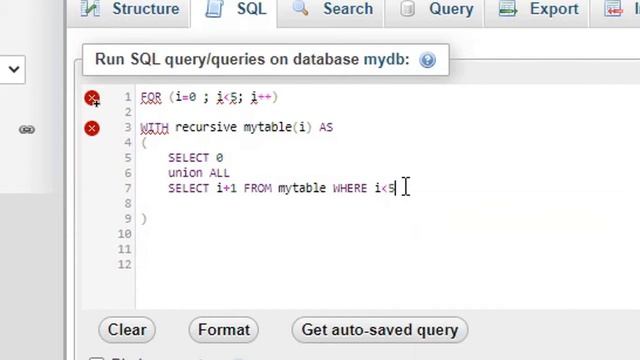The height and width of the screenshot is (360, 640).
Task: Click the link chain icon in sidebar
Action: point(27,130)
